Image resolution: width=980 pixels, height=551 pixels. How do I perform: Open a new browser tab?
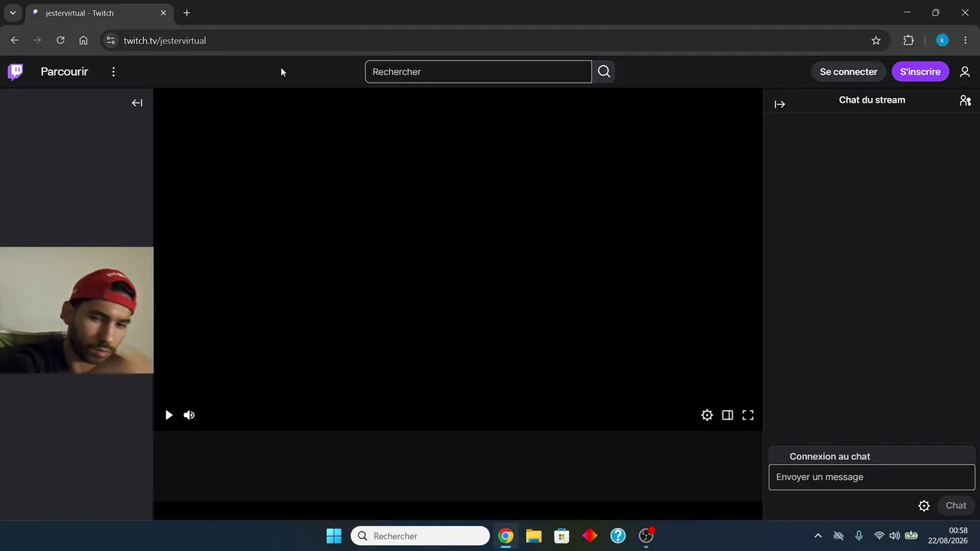click(187, 13)
